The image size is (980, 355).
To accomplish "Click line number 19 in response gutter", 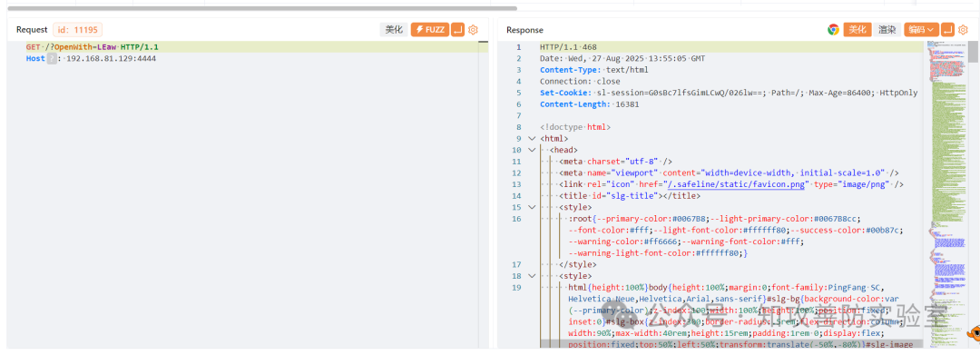I will (516, 288).
